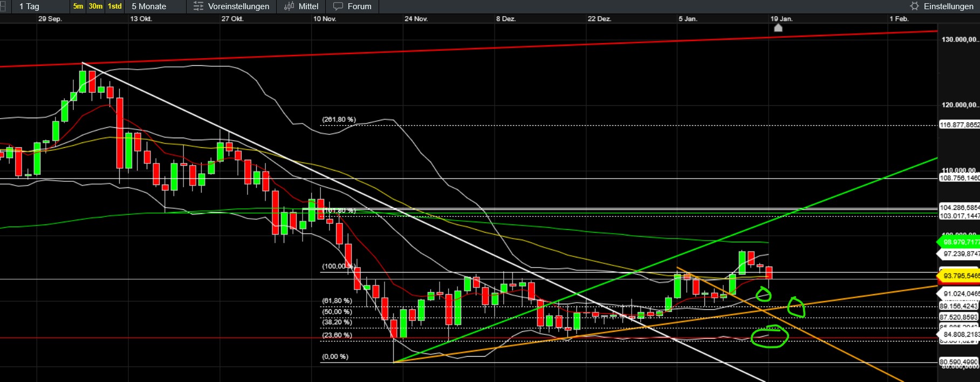Click the (38,20 %) Fibonacci label

click(337, 322)
